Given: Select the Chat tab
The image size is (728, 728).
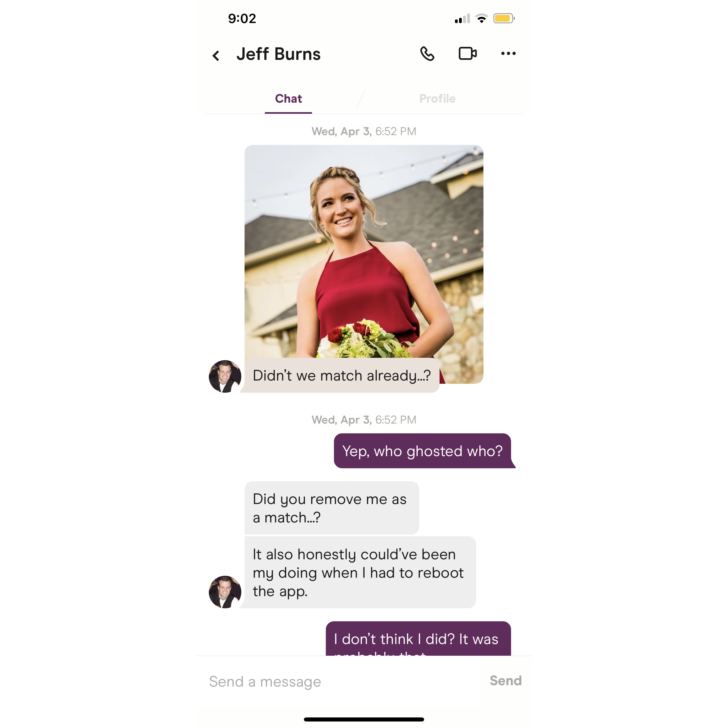Looking at the screenshot, I should [288, 99].
